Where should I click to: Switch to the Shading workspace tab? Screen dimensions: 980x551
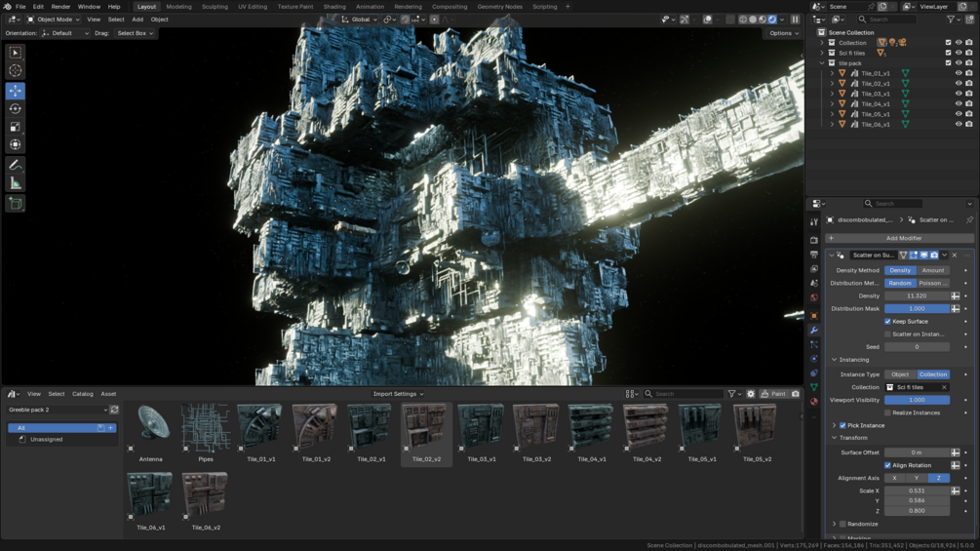pyautogui.click(x=334, y=7)
